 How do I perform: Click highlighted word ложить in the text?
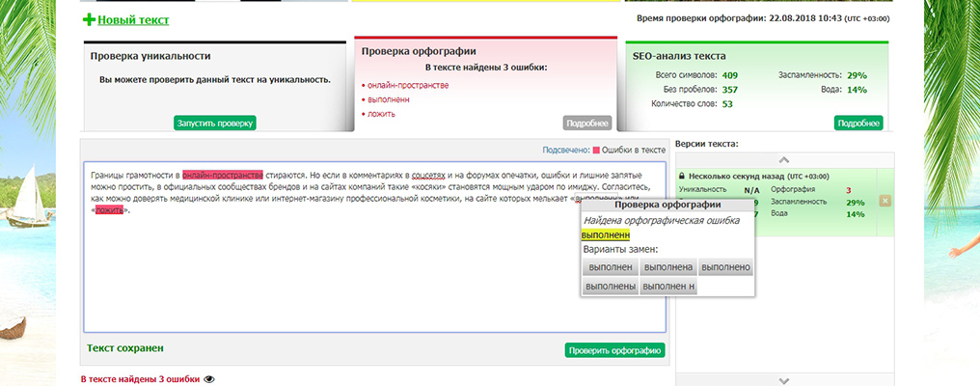pos(109,210)
